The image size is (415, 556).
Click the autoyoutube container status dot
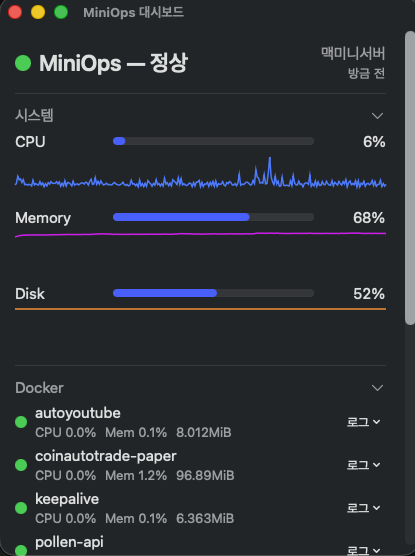click(x=21, y=422)
